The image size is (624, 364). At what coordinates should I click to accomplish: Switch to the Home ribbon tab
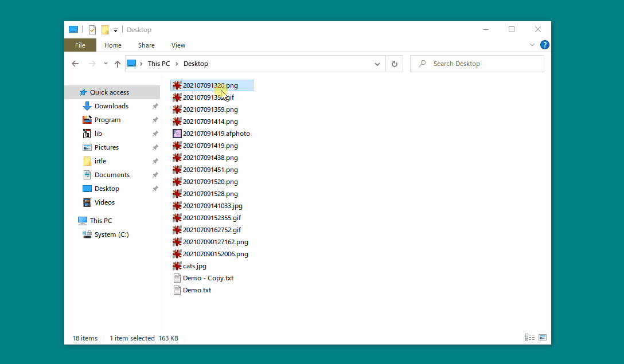point(112,45)
